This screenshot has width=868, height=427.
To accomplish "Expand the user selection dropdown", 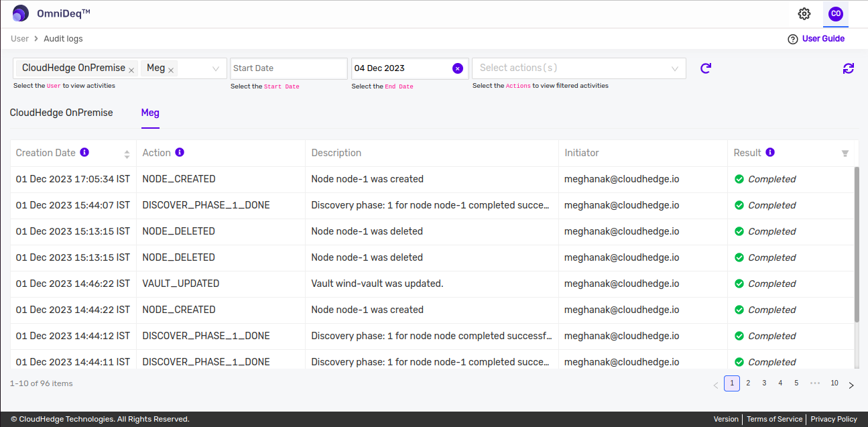I will [216, 68].
